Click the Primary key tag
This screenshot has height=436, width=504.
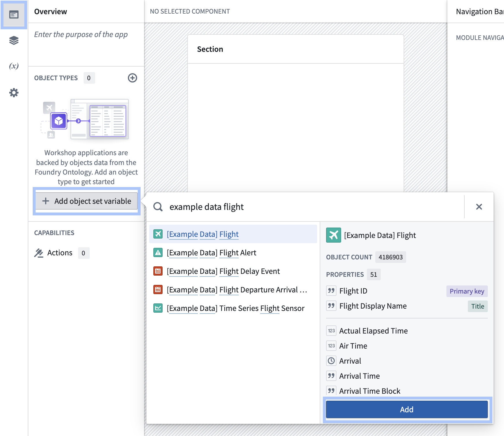[x=467, y=291]
